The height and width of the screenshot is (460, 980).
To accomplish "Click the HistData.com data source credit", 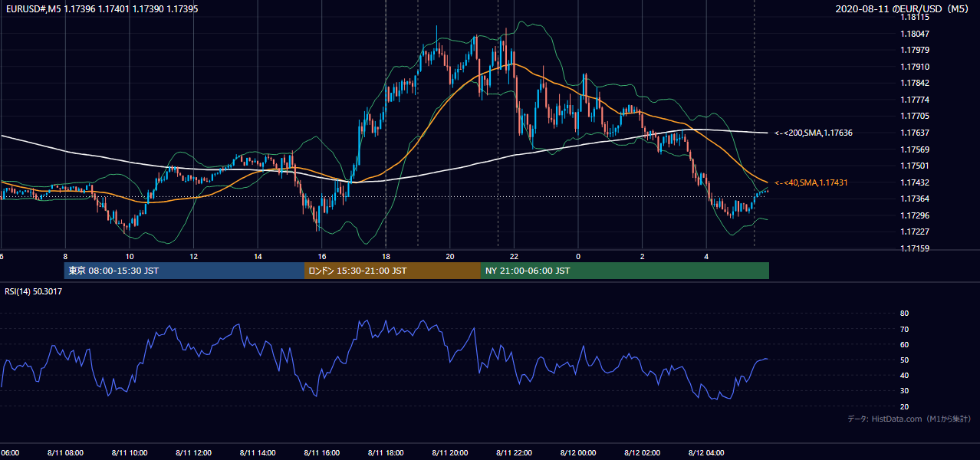I will tap(909, 419).
